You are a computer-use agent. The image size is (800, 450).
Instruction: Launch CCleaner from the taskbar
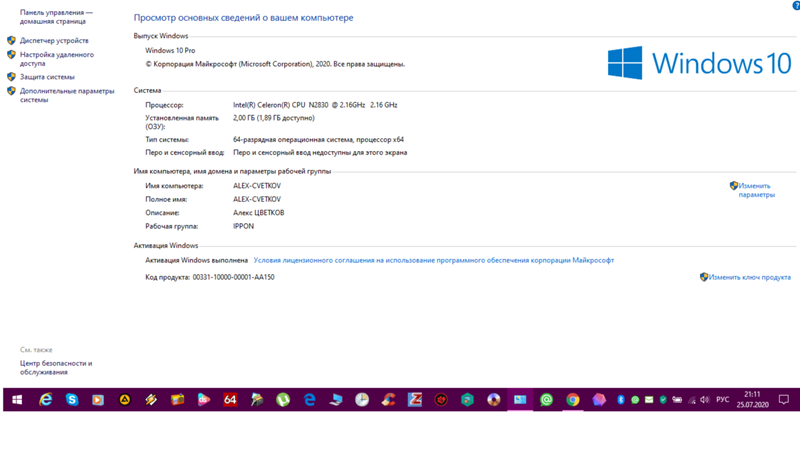388,400
